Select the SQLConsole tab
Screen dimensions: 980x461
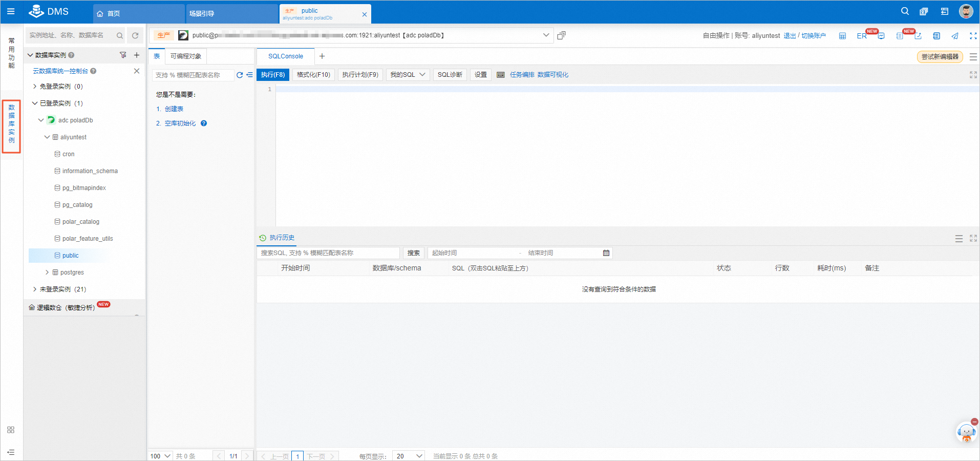286,56
